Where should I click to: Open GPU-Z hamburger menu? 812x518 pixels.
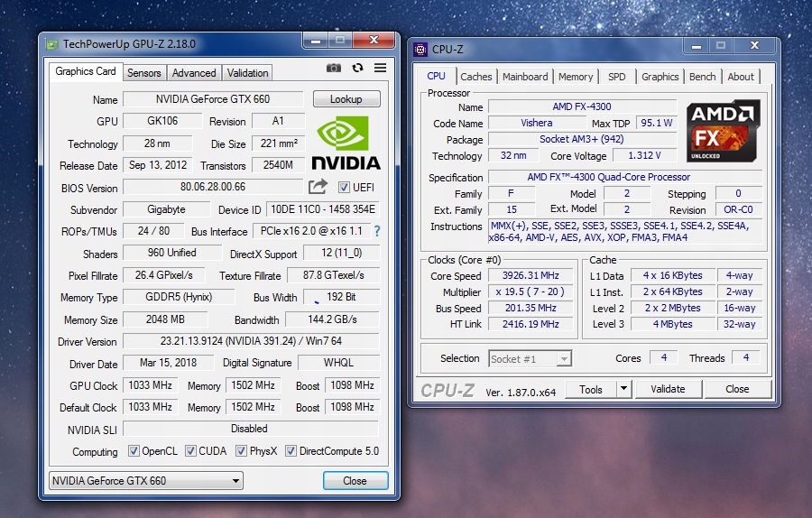point(380,68)
